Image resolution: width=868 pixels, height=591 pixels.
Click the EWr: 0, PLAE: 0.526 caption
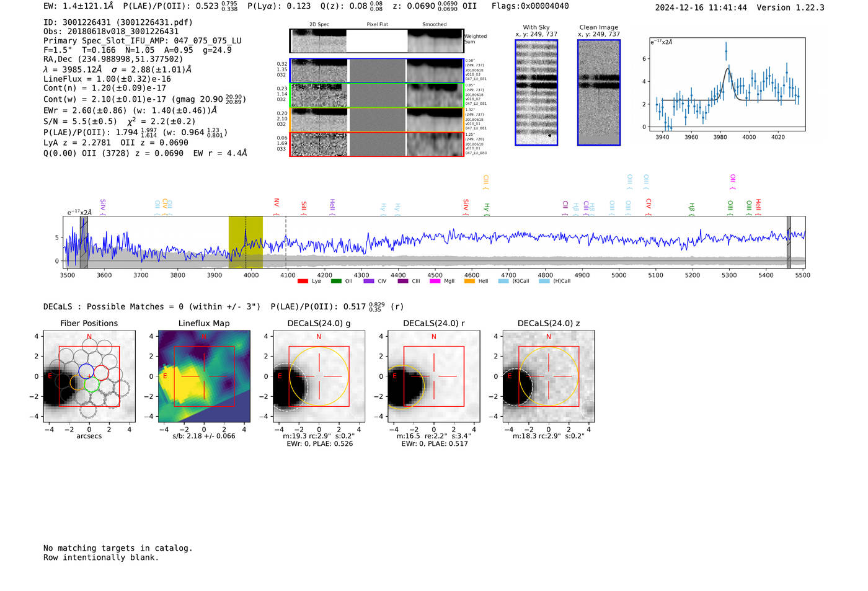[320, 443]
